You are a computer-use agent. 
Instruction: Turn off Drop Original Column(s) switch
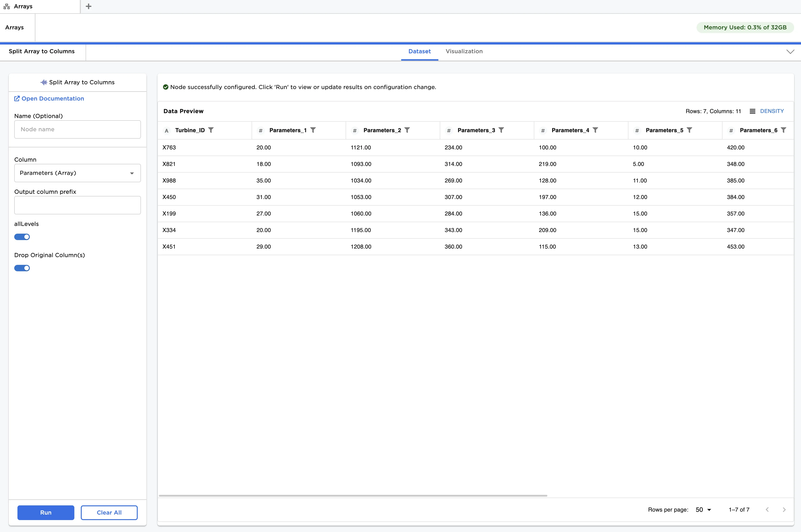22,268
